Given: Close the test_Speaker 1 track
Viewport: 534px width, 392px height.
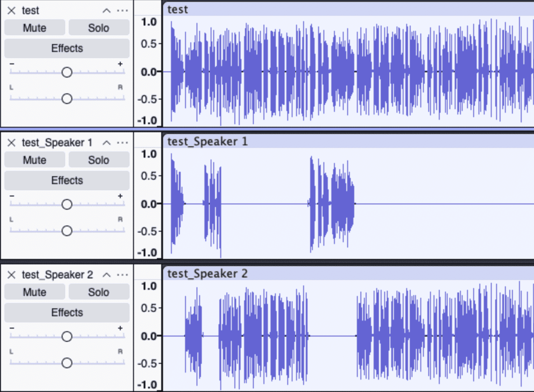Looking at the screenshot, I should (11, 142).
